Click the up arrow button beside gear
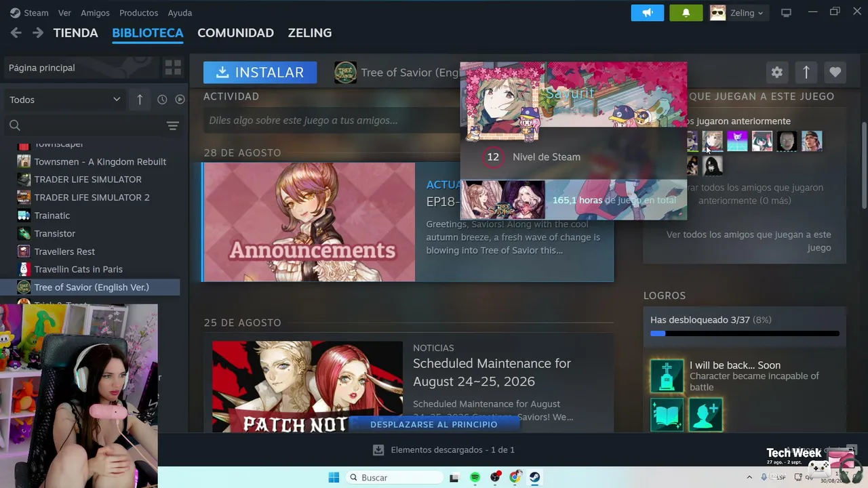Screen dimensions: 868x488 pos(806,73)
